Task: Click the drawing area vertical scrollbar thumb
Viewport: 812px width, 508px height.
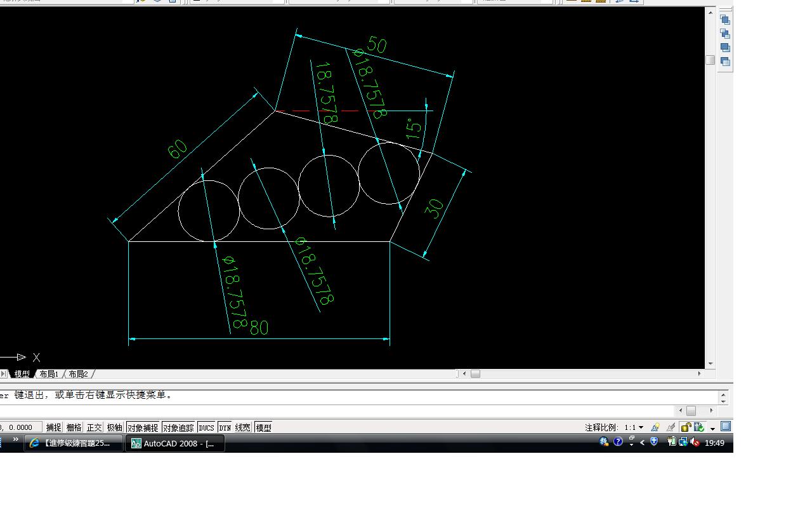Action: tap(710, 60)
